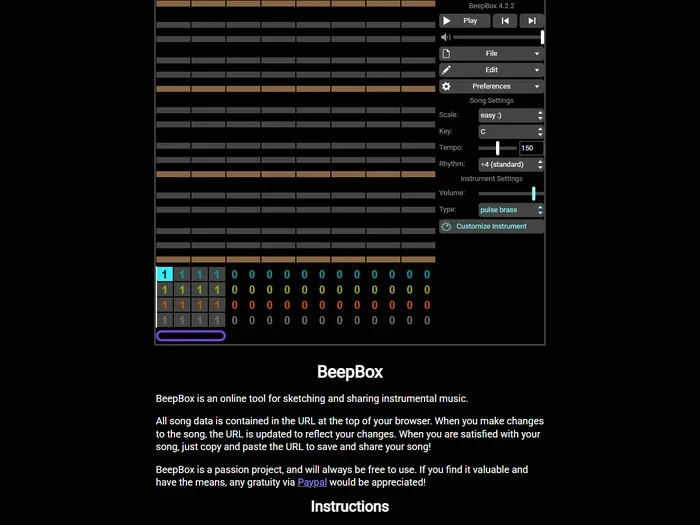Click the Instructions heading
Image resolution: width=700 pixels, height=525 pixels.
[350, 507]
